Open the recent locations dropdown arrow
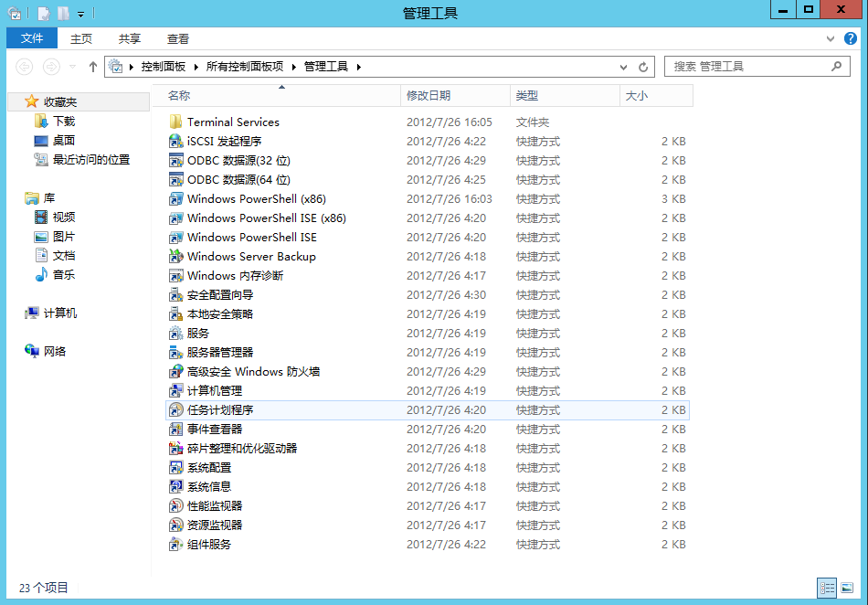The image size is (868, 605). [x=72, y=67]
